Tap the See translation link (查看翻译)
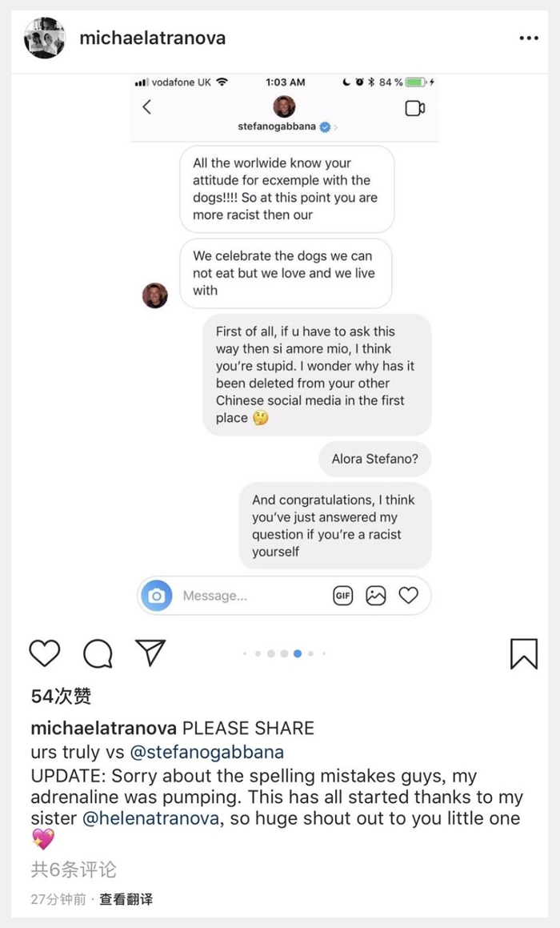Image resolution: width=560 pixels, height=928 pixels. 126,900
